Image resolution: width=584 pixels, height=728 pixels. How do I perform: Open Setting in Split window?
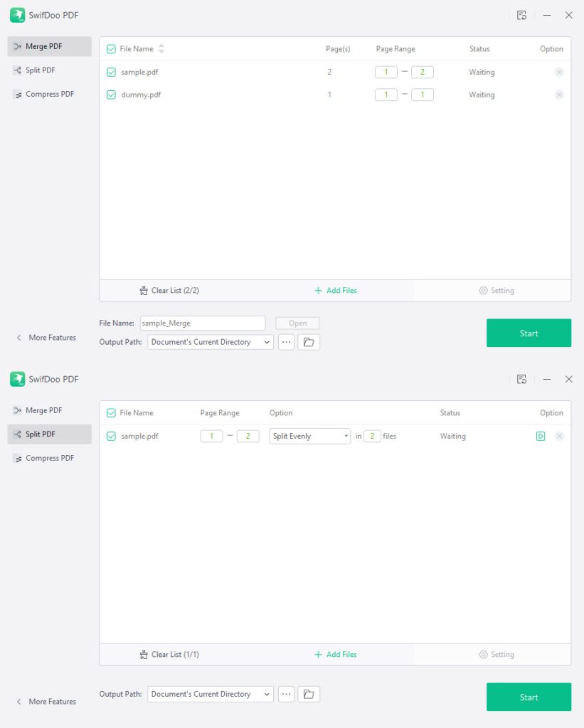pos(497,655)
